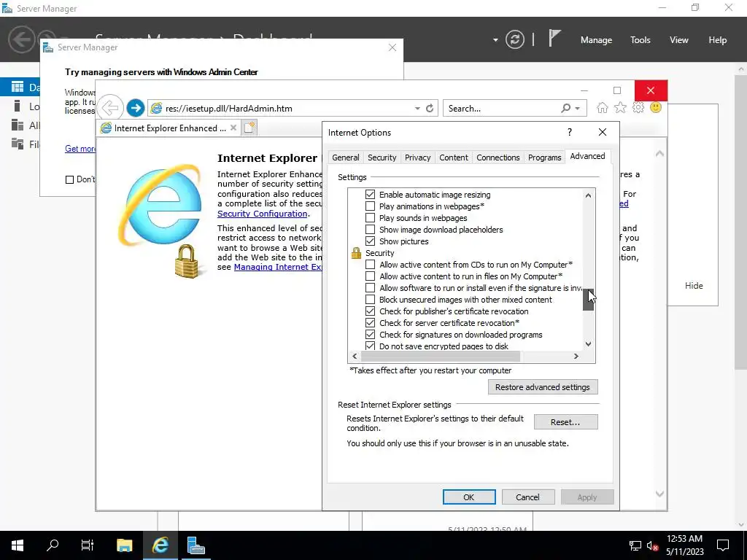The height and width of the screenshot is (560, 747).
Task: Uncheck Enable automatic image resizing
Action: tap(370, 194)
